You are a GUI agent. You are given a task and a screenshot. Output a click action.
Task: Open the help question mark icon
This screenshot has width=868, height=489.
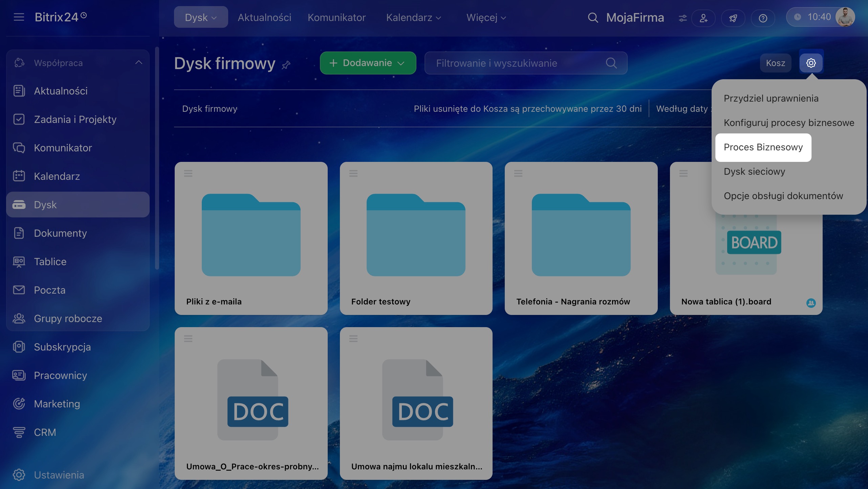point(763,18)
